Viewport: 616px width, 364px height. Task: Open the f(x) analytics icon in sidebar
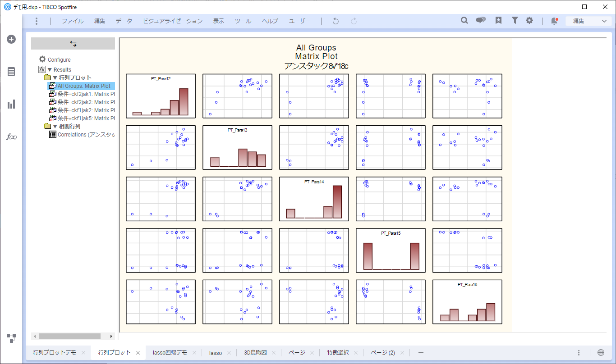11,137
